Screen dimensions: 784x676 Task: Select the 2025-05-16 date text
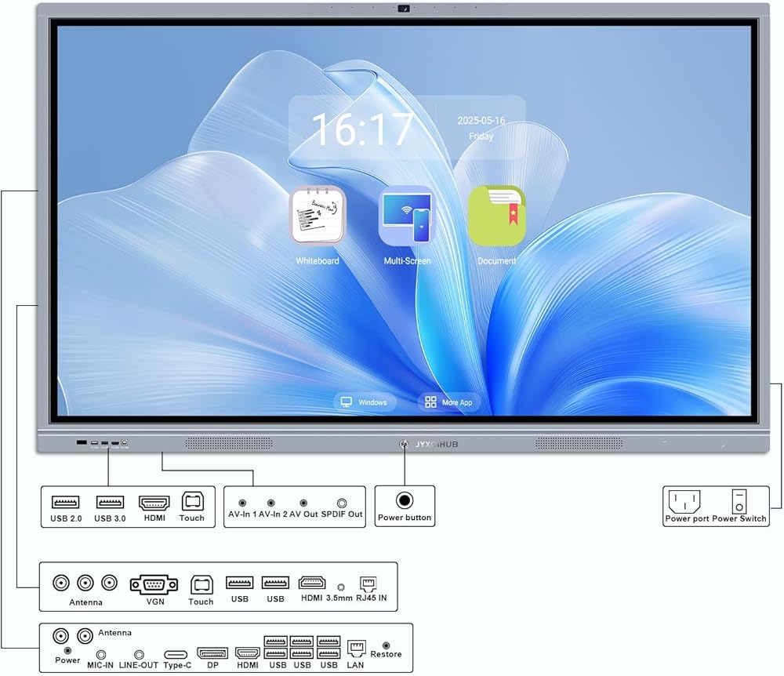(x=481, y=121)
